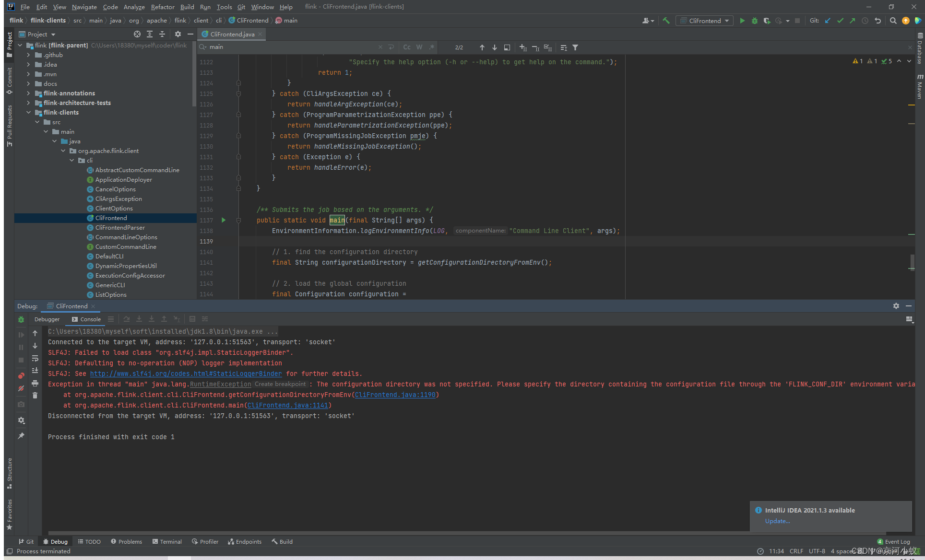Clear all console output trash icon
This screenshot has height=560, width=925.
pos(35,396)
